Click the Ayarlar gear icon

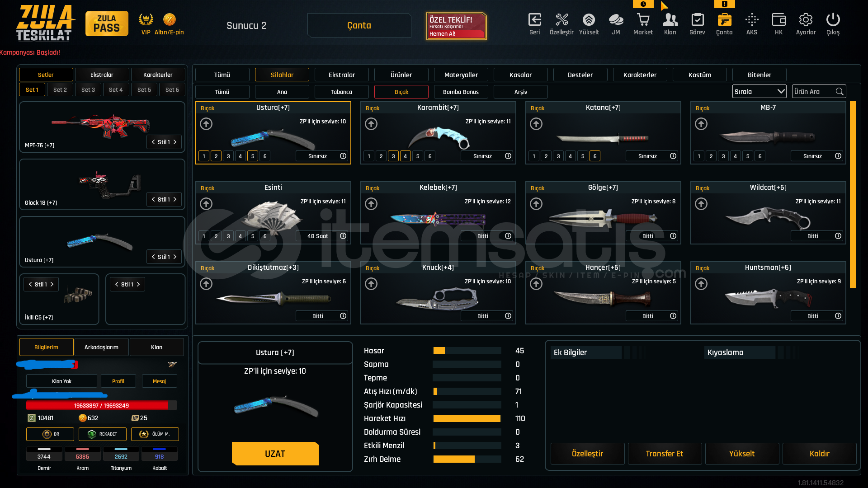806,20
